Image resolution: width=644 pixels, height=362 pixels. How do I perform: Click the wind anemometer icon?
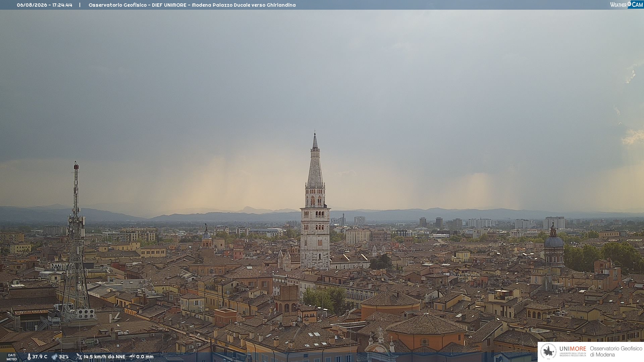tap(79, 357)
